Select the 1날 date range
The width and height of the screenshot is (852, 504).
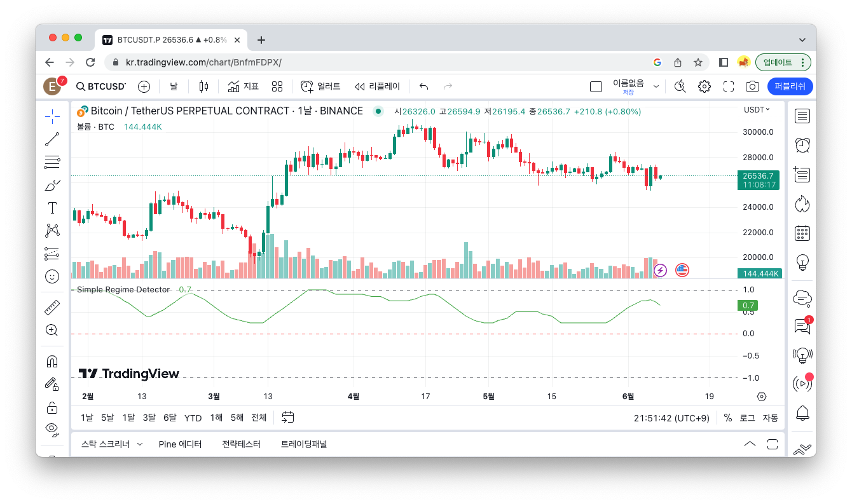pos(86,418)
